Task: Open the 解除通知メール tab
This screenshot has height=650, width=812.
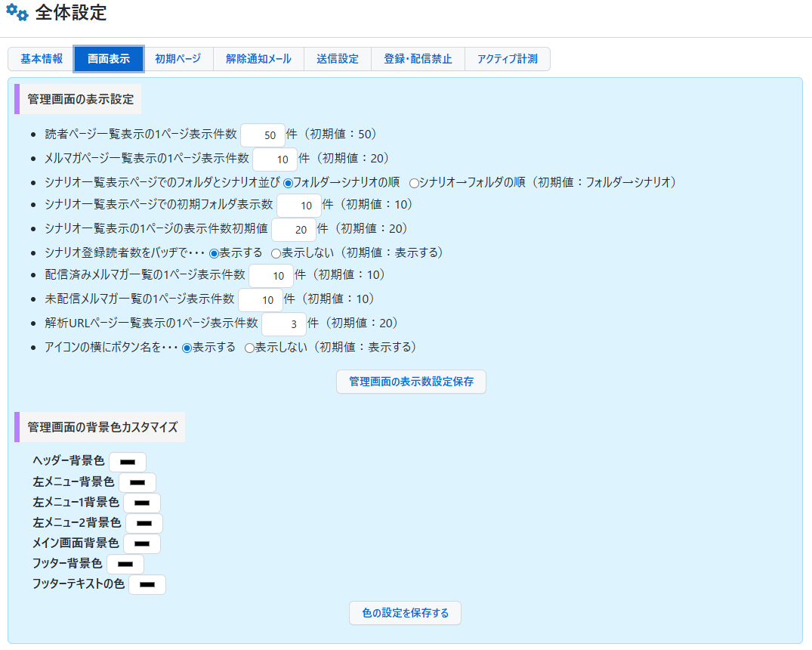Action: 258,59
